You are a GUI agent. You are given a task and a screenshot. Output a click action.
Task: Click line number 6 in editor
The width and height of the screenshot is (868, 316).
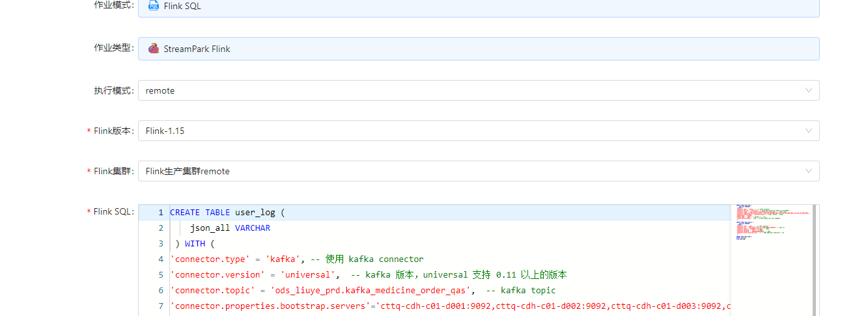point(160,290)
